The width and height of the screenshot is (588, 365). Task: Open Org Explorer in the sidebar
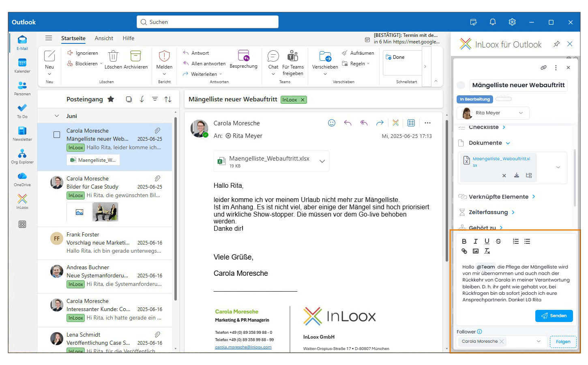click(x=22, y=157)
